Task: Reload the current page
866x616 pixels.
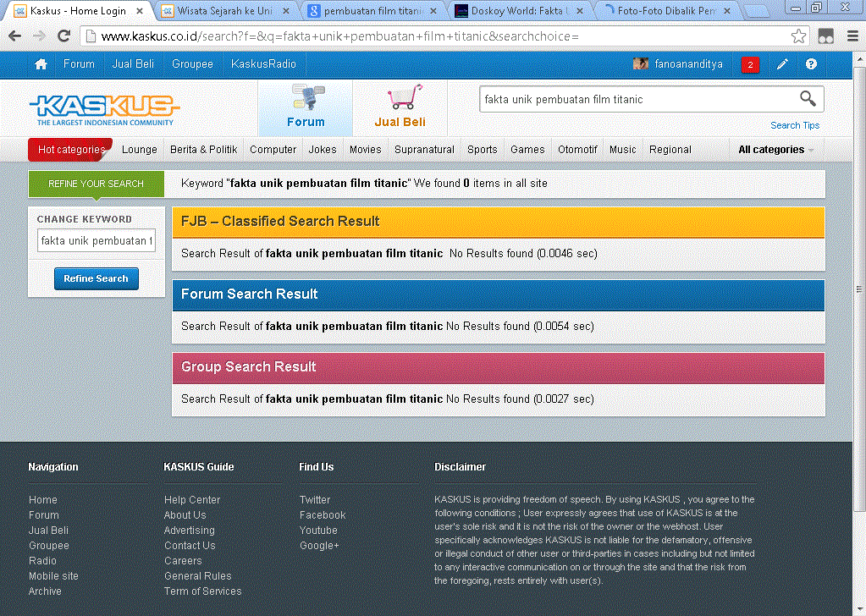Action: (x=64, y=36)
